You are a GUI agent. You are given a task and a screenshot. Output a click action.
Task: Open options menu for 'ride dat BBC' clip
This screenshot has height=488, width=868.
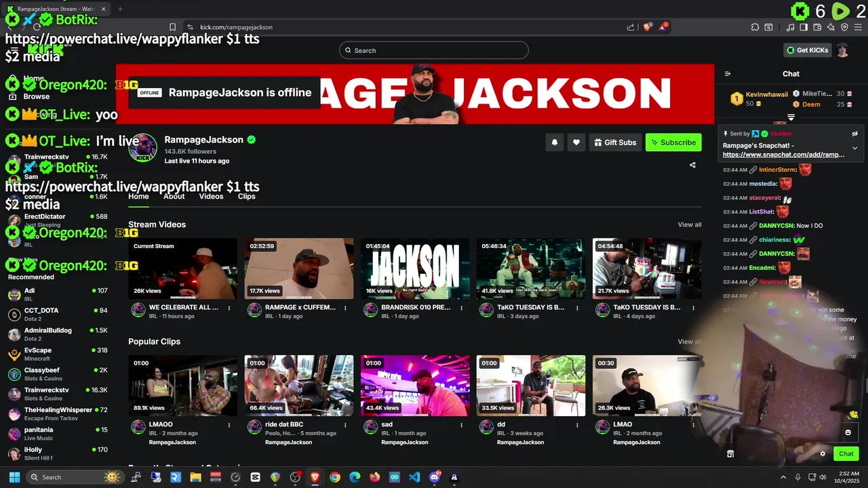point(345,424)
